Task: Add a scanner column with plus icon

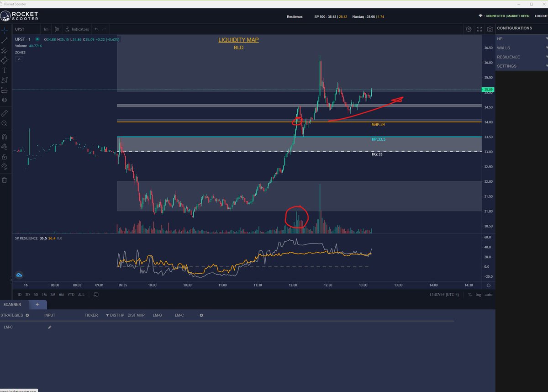Action: click(x=201, y=315)
